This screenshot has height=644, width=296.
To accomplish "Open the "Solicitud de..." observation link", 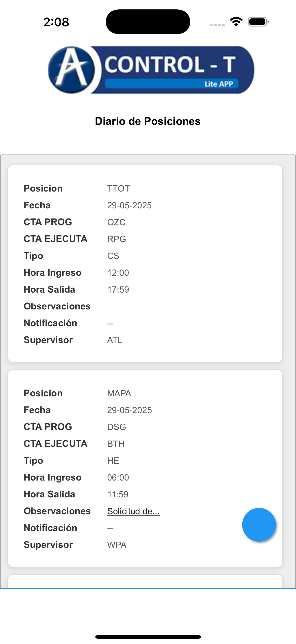I will pos(133,511).
